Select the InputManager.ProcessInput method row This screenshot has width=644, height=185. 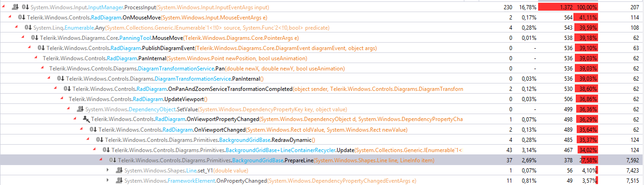point(322,7)
